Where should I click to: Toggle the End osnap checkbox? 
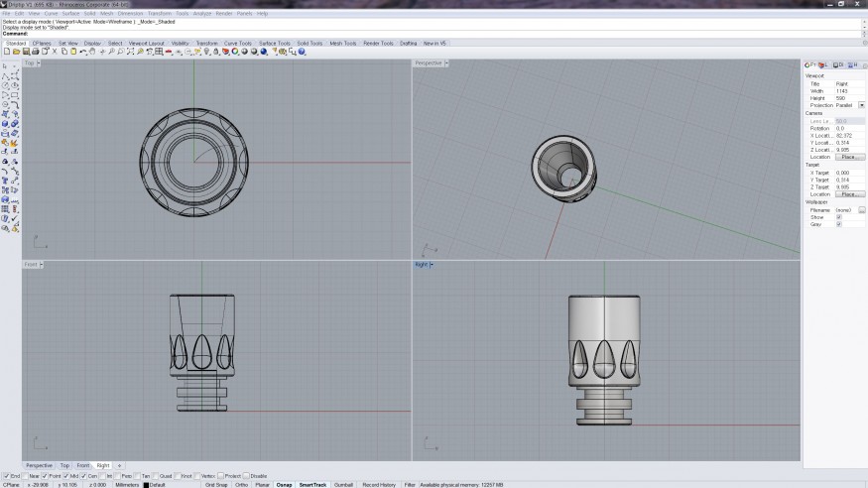(6, 476)
